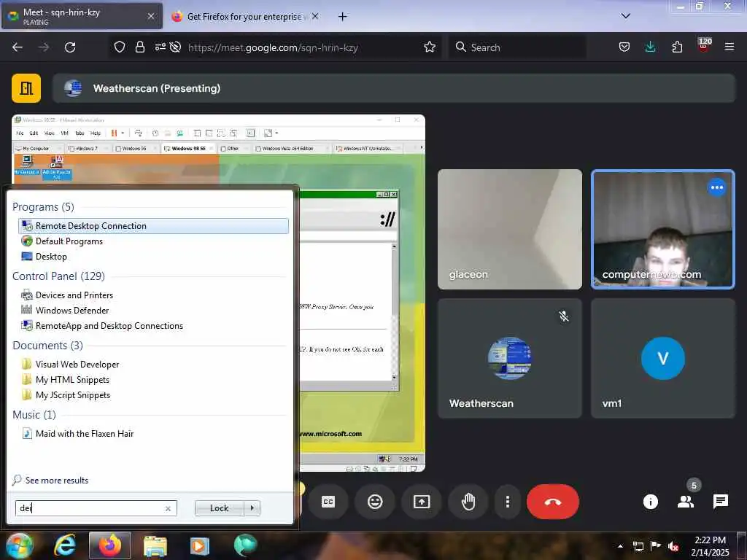747x560 pixels.
Task: Open site permissions icon in address bar
Action: coord(160,47)
